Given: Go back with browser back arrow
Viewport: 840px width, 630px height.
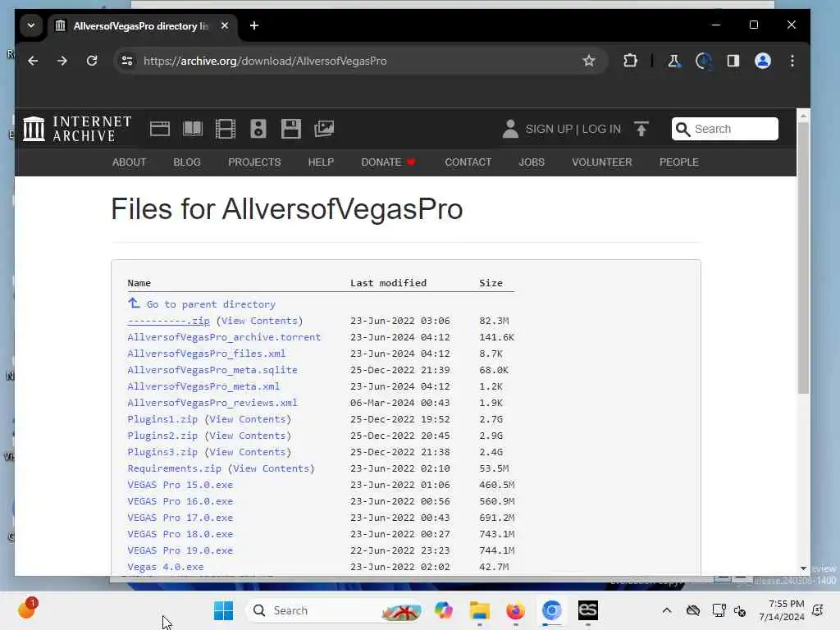Looking at the screenshot, I should (33, 61).
